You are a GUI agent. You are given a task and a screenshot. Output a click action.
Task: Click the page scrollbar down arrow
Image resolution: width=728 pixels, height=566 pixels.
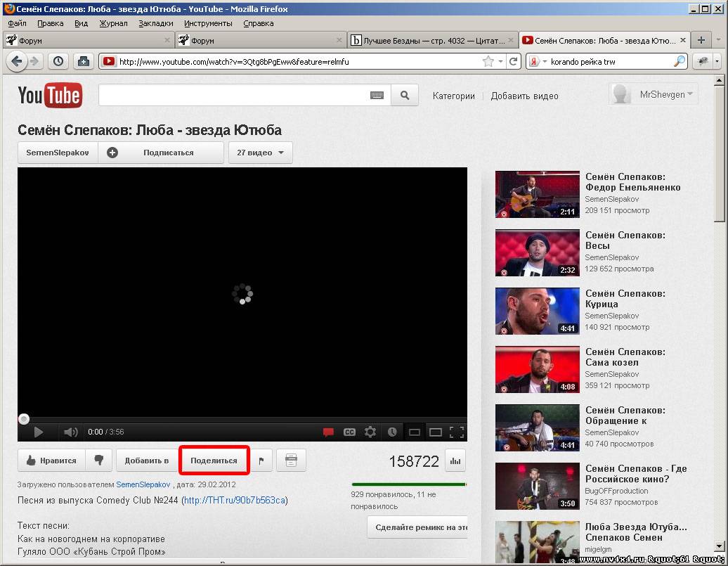719,546
